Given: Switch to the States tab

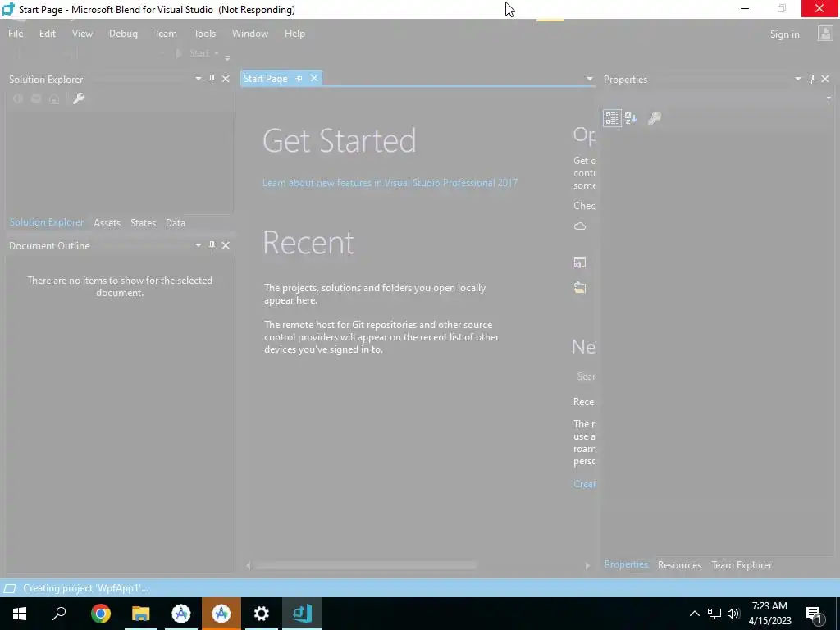Looking at the screenshot, I should [x=143, y=223].
